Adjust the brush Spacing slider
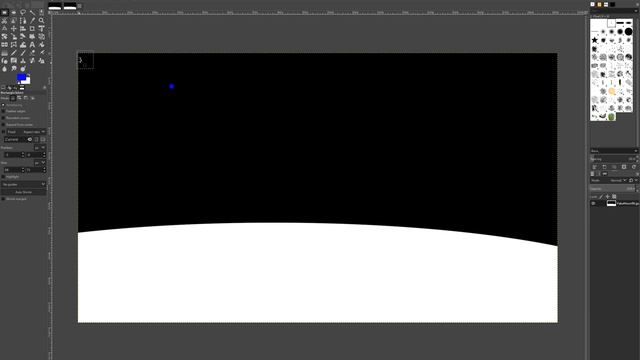The height and width of the screenshot is (360, 640). pos(613,159)
